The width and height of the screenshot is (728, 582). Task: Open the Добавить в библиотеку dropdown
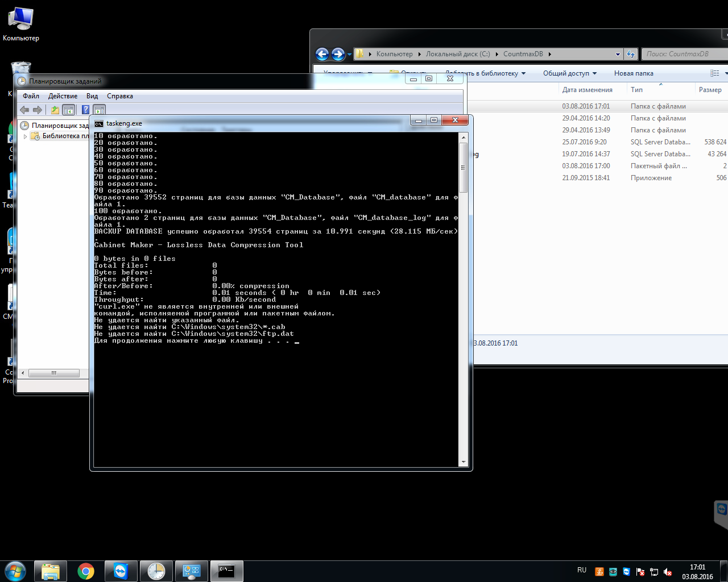485,73
